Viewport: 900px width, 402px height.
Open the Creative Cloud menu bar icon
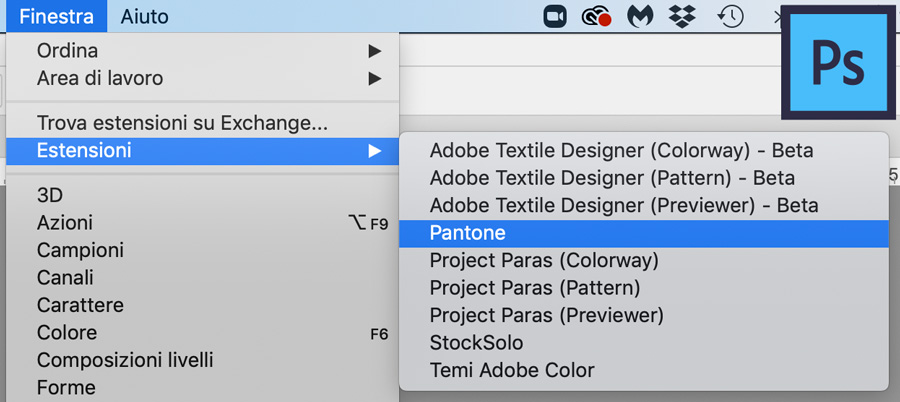596,17
